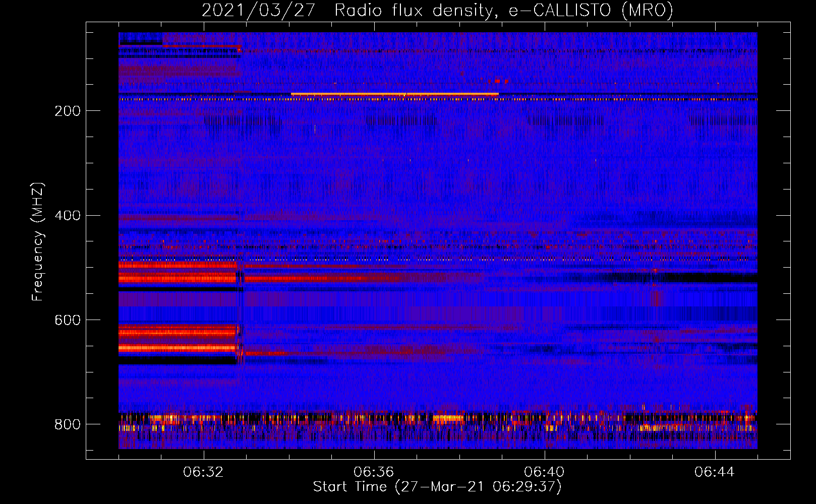Click the 600 frequency tick label
Screen dimensions: 816x504
click(x=68, y=320)
